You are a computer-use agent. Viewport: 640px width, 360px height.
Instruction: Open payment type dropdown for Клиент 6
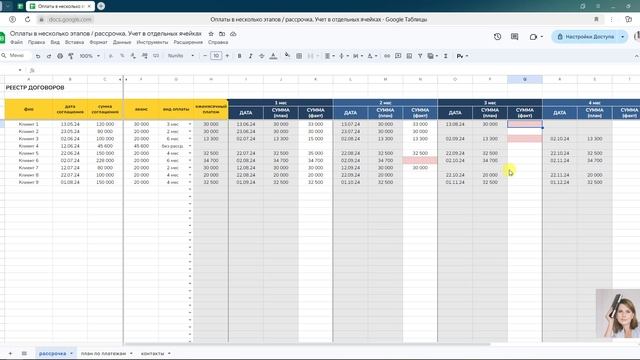(x=190, y=160)
